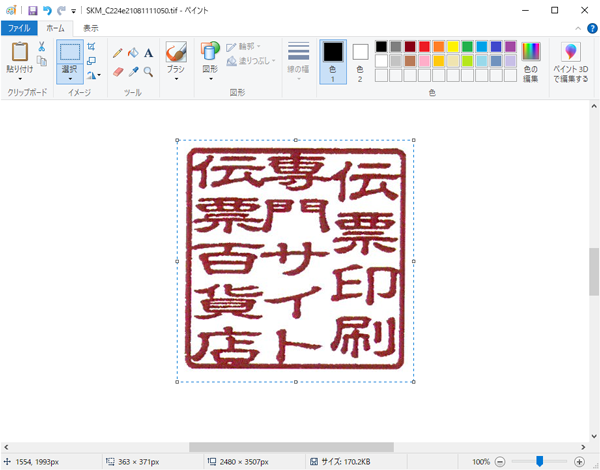The height and width of the screenshot is (470, 600).
Task: Click the 100% zoom level text
Action: pos(481,462)
